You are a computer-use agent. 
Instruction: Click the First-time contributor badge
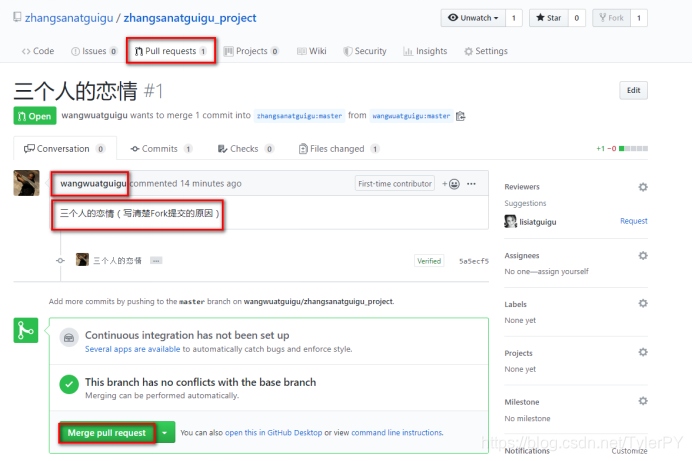coord(395,183)
